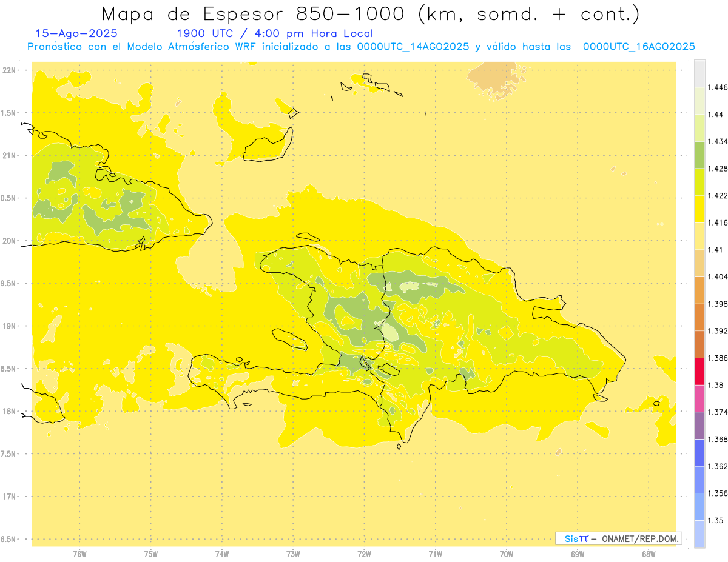
Task: Click the legend value "1.434"
Action: (x=719, y=141)
